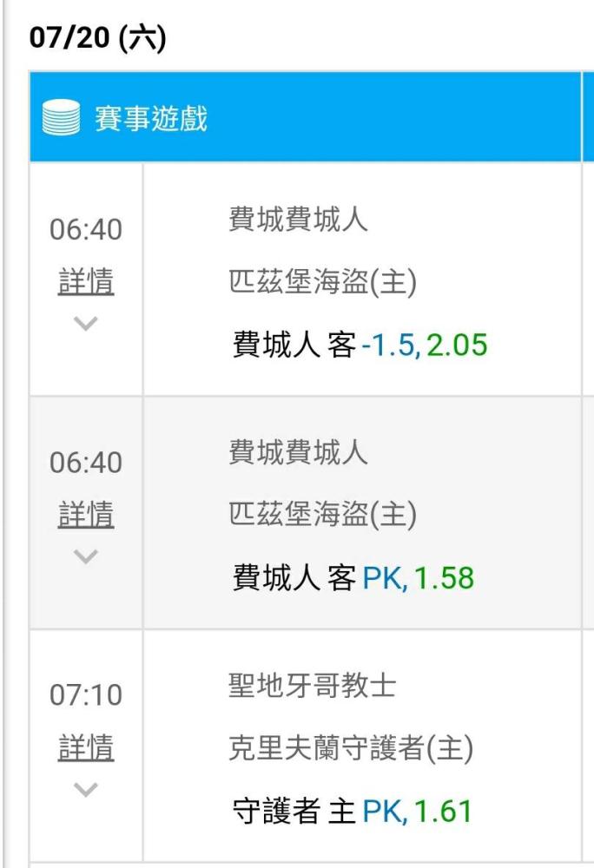
Task: Select pick 費城人 客 -1.5, 2.05
Action: (360, 345)
